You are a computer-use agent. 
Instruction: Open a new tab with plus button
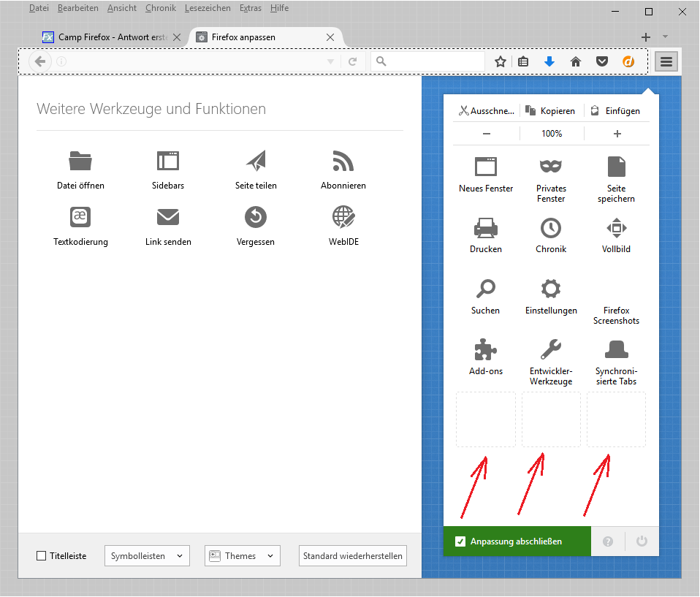tap(645, 37)
